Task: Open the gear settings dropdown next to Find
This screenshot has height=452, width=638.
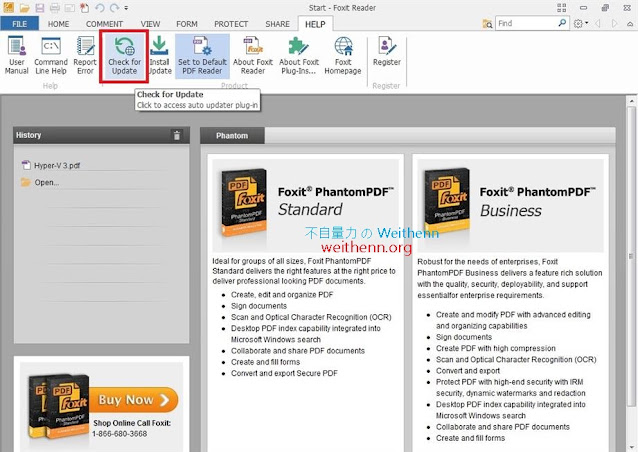Action: coord(581,24)
